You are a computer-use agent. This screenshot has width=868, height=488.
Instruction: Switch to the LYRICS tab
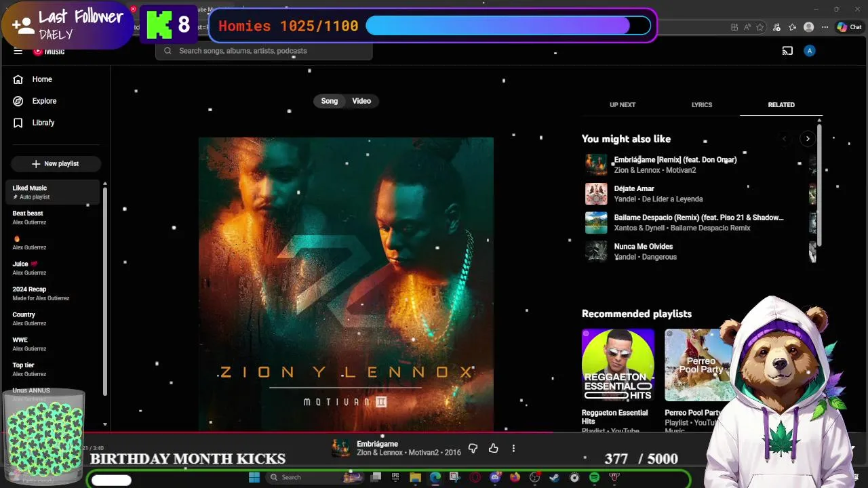pos(702,105)
